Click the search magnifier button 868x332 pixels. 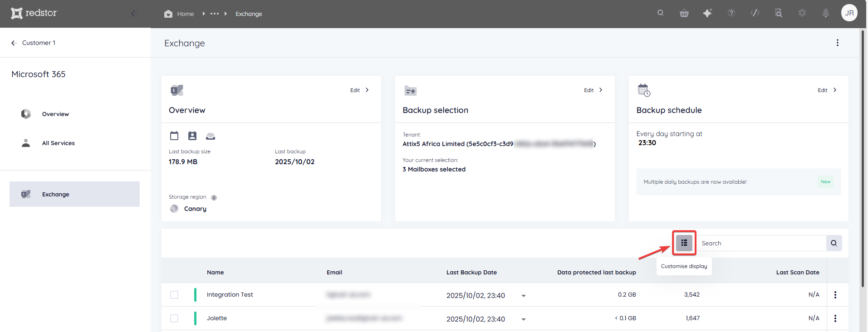click(x=834, y=243)
